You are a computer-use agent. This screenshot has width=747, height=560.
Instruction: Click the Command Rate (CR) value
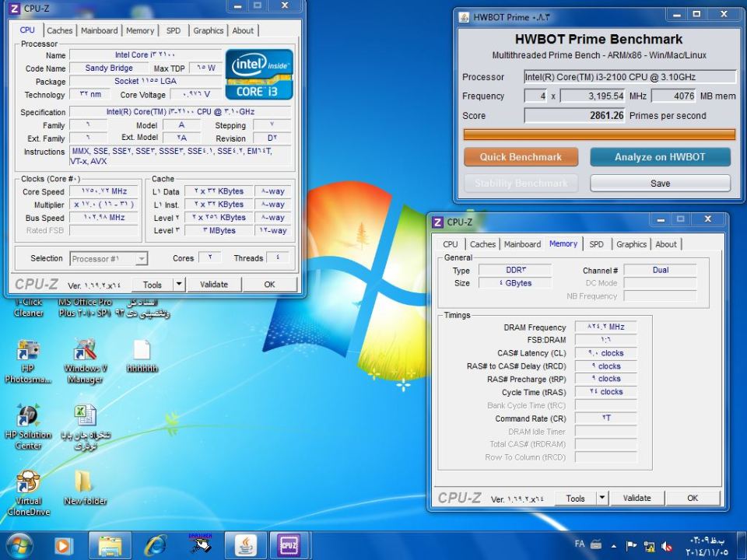coord(606,418)
